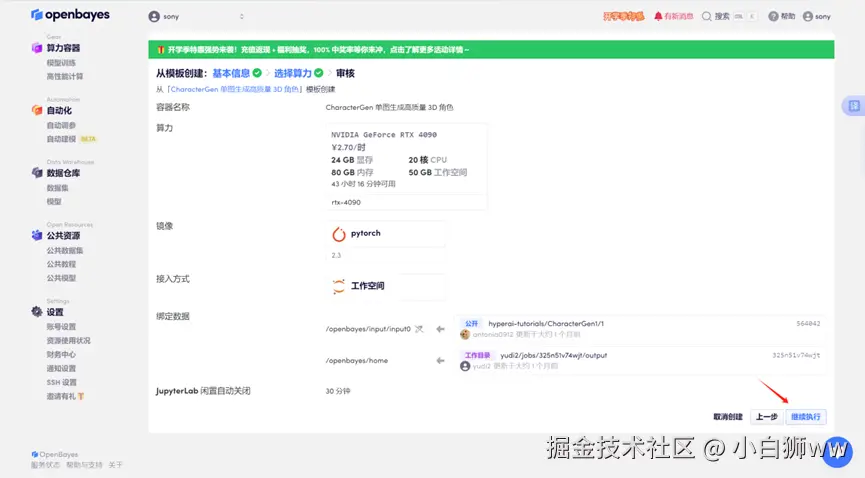Image resolution: width=865 pixels, height=478 pixels.
Task: Click the openbayes logo
Action: coord(70,15)
